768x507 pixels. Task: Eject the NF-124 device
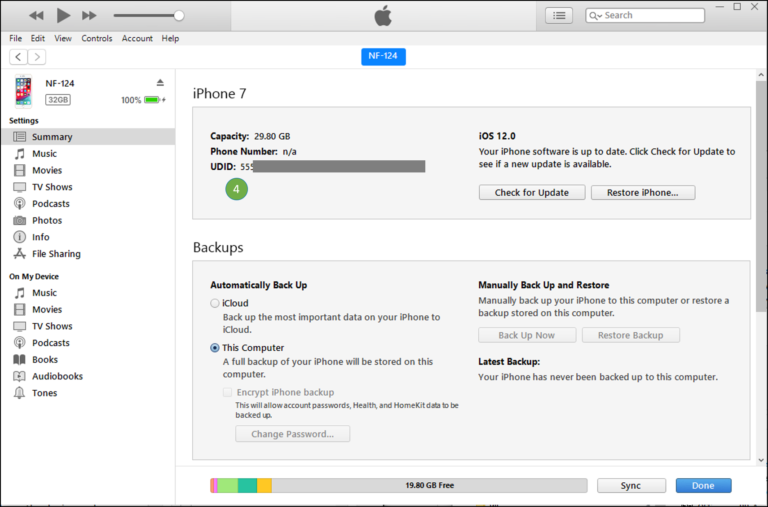(x=160, y=83)
